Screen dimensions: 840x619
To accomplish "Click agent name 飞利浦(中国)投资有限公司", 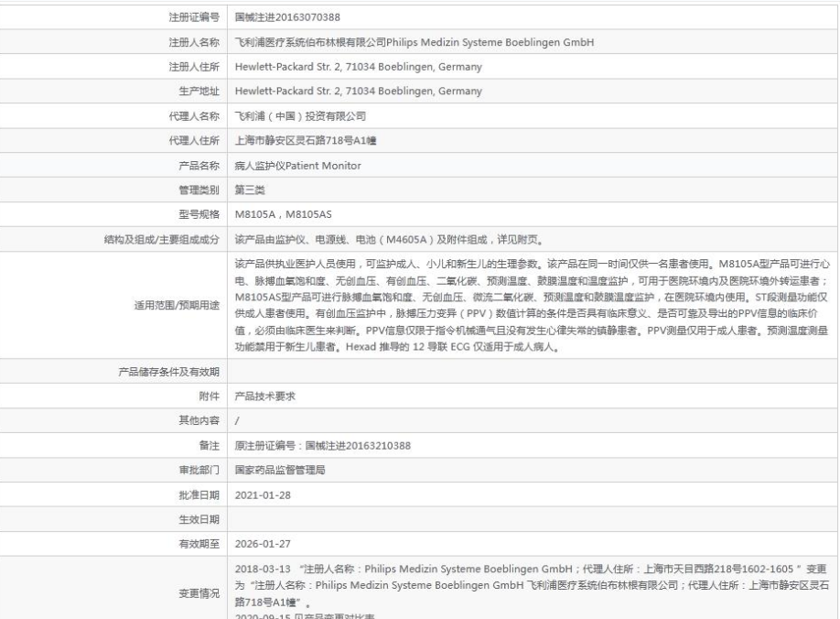I will point(300,115).
